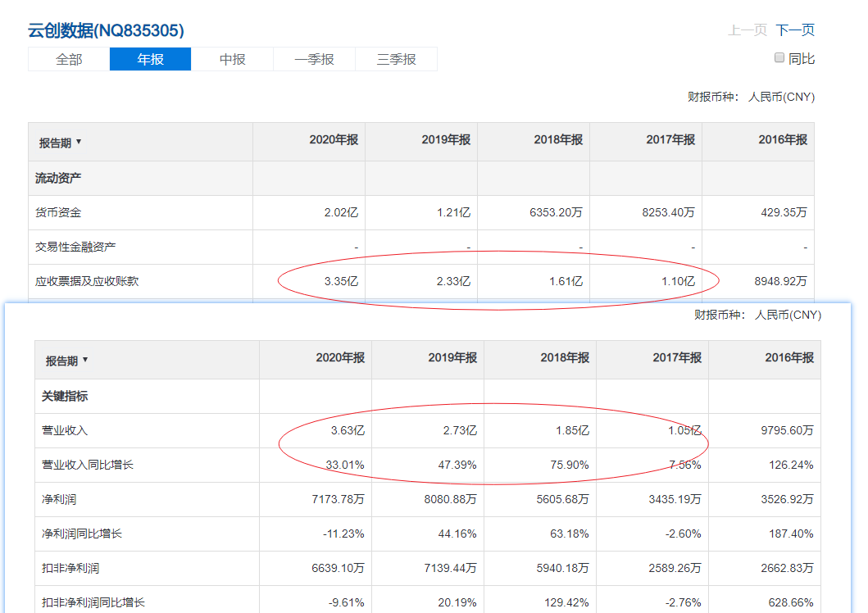Image resolution: width=868 pixels, height=613 pixels.
Task: Click the revenue growth value 126.24%
Action: (791, 465)
